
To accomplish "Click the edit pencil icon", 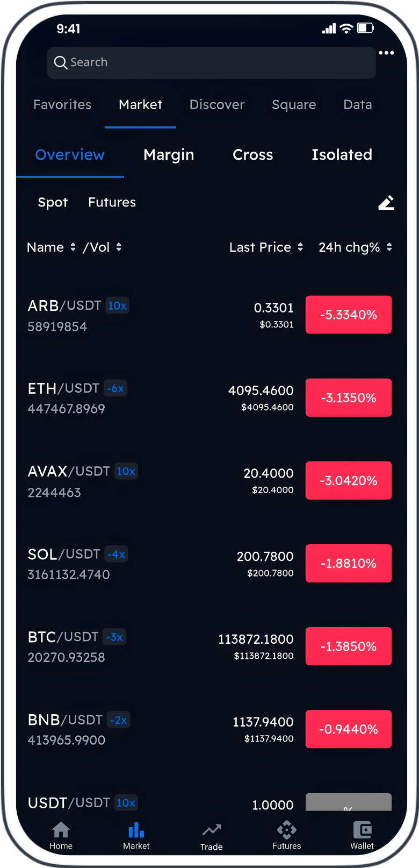I will (386, 203).
